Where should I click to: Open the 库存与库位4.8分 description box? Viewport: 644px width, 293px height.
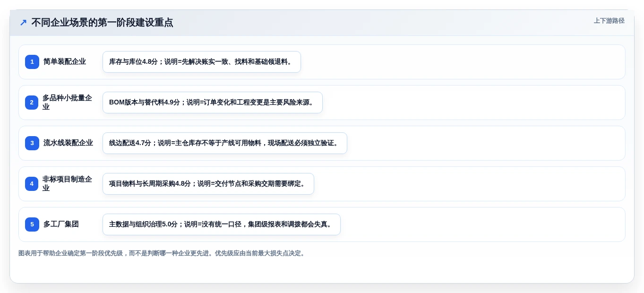point(202,62)
